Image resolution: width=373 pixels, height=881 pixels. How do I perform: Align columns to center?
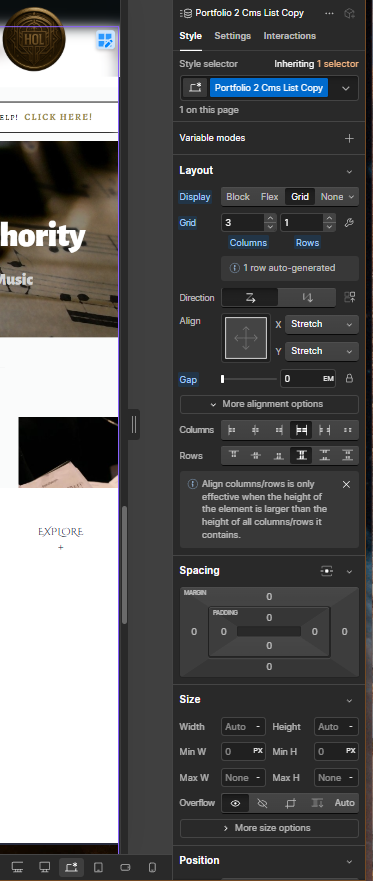pyautogui.click(x=255, y=430)
